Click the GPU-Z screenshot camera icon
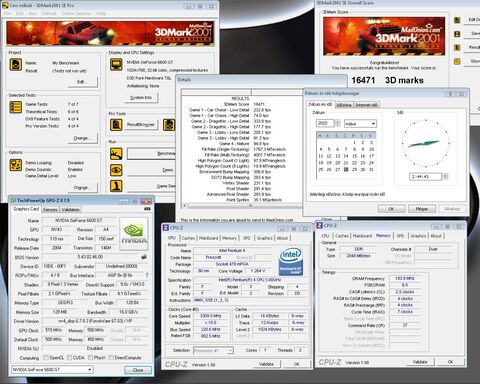The width and height of the screenshot is (480, 384). click(147, 209)
